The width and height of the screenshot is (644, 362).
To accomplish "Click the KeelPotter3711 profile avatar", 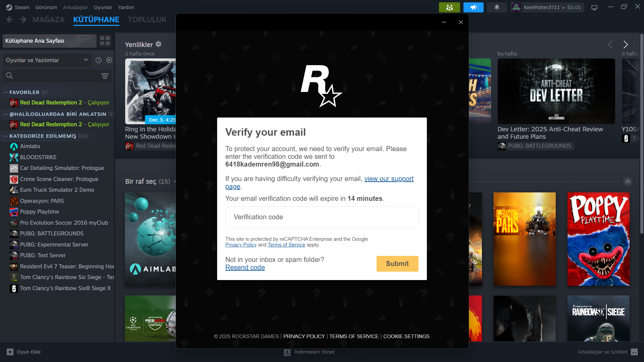I will click(x=516, y=7).
